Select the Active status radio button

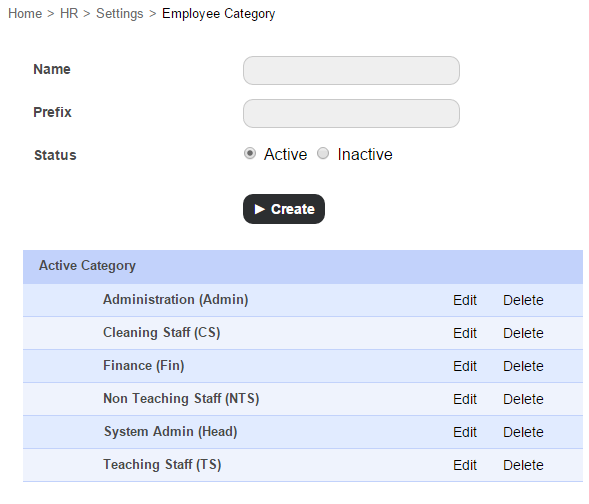click(x=250, y=153)
